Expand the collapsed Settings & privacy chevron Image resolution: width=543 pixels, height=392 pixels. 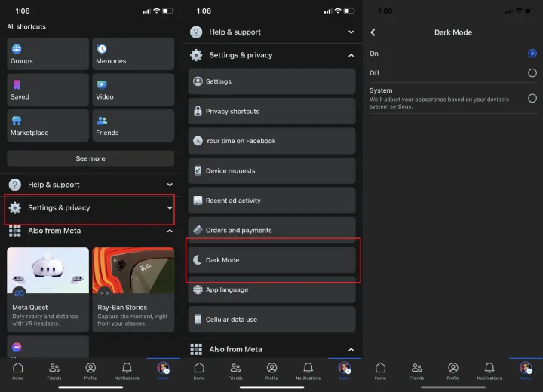click(x=170, y=207)
